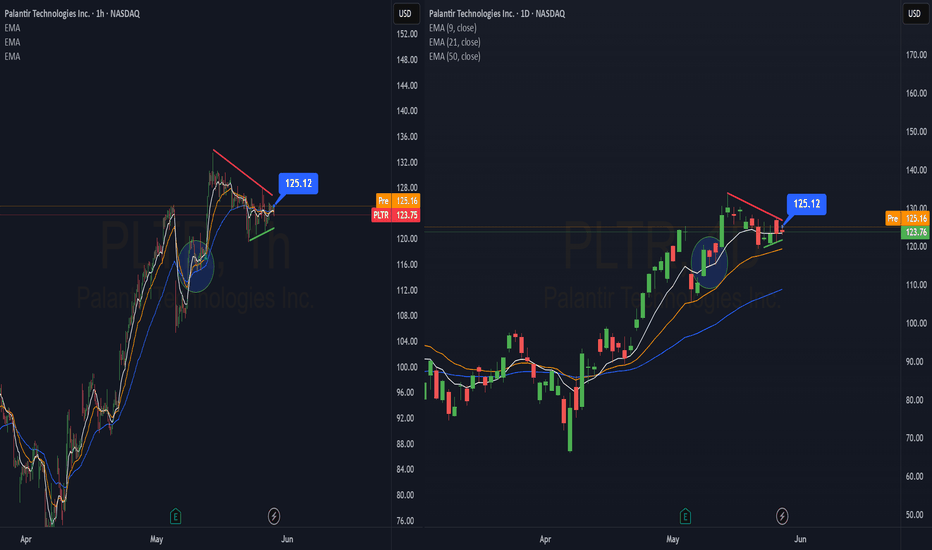Select blue circle drawing on right chart

click(x=710, y=262)
